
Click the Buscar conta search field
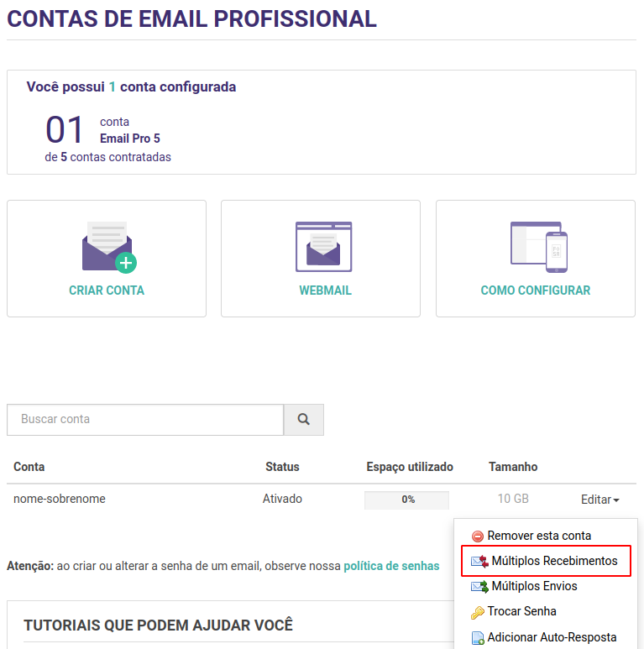145,419
